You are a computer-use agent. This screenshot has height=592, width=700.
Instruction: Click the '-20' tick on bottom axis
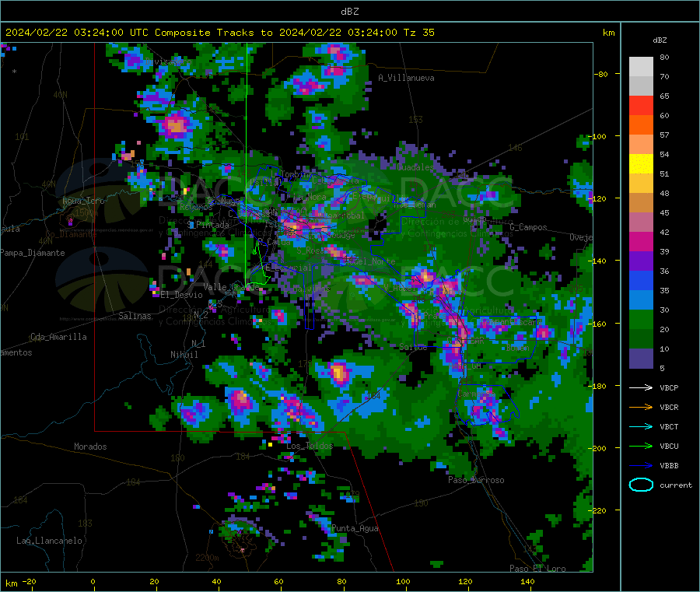30,581
